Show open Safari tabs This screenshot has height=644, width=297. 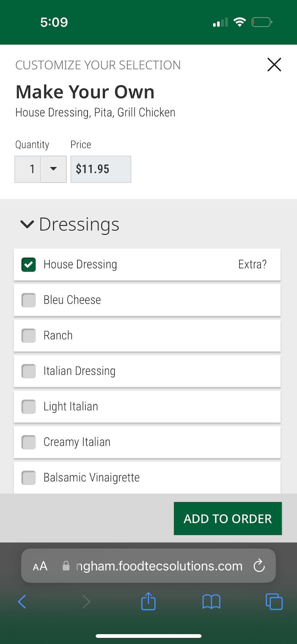click(x=274, y=601)
